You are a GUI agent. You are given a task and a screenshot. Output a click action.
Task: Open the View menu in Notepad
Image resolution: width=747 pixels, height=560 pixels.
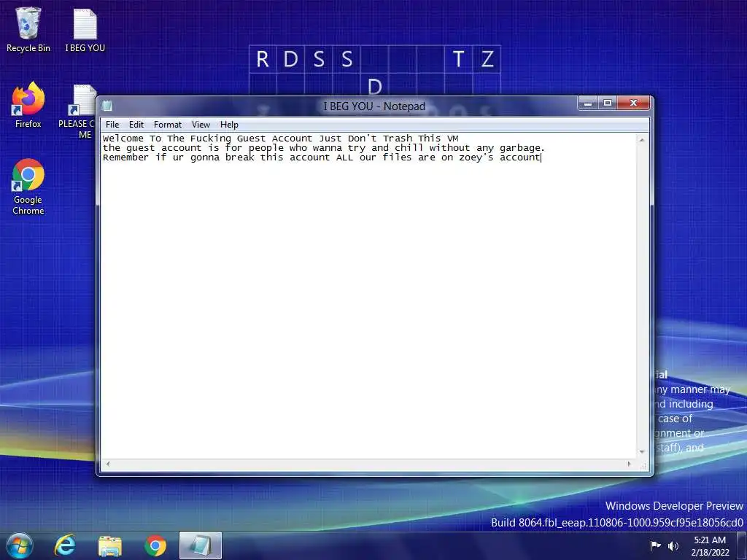pos(201,125)
